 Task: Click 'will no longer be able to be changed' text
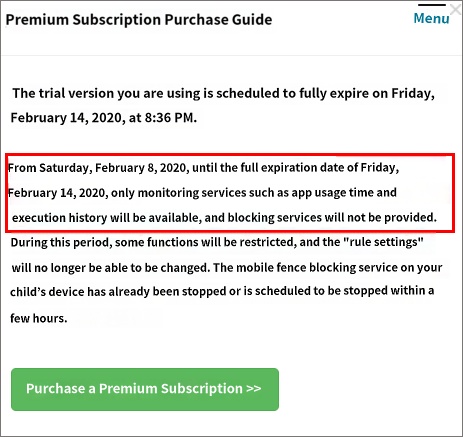click(x=111, y=268)
